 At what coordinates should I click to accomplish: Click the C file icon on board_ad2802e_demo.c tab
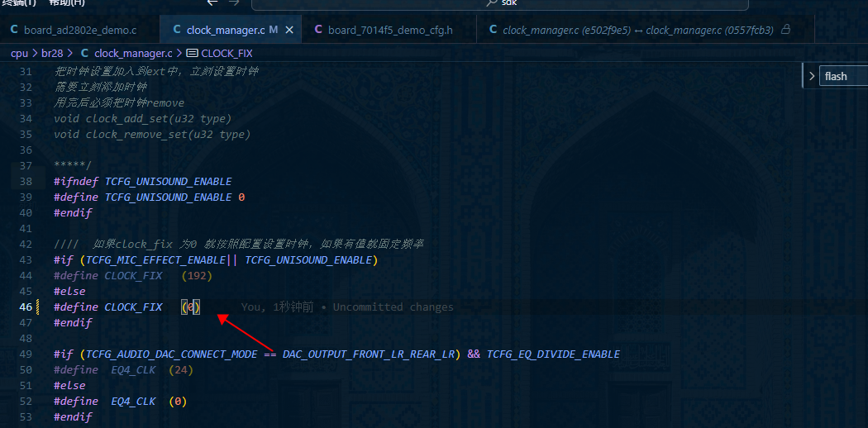coord(14,30)
